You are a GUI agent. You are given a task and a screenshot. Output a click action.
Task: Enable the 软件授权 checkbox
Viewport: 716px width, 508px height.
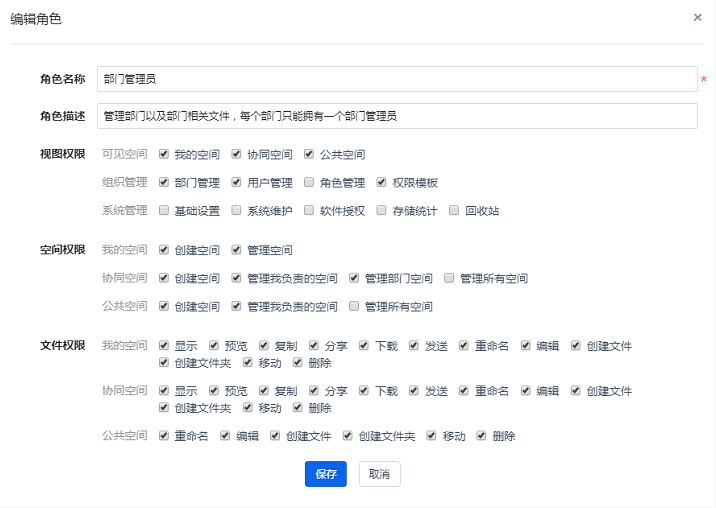[310, 211]
